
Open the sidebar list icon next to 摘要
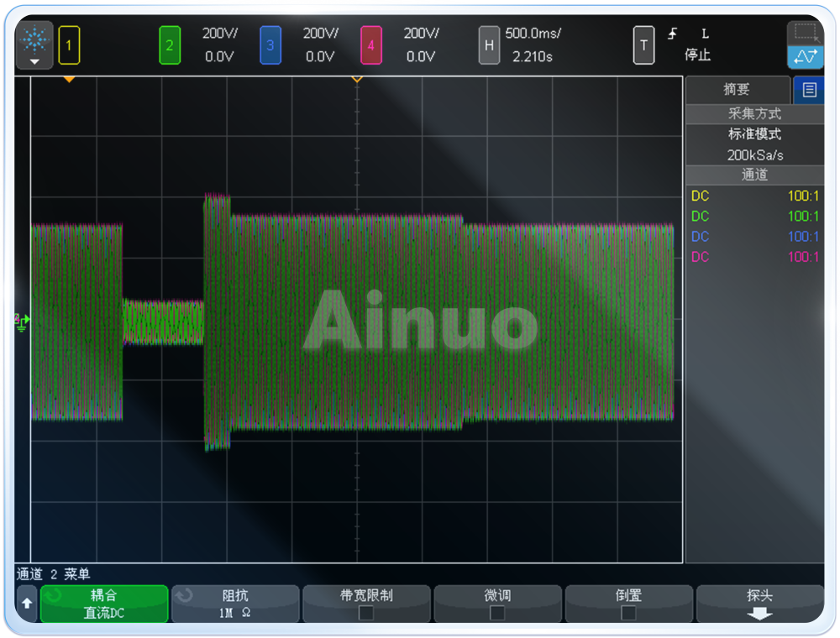809,89
